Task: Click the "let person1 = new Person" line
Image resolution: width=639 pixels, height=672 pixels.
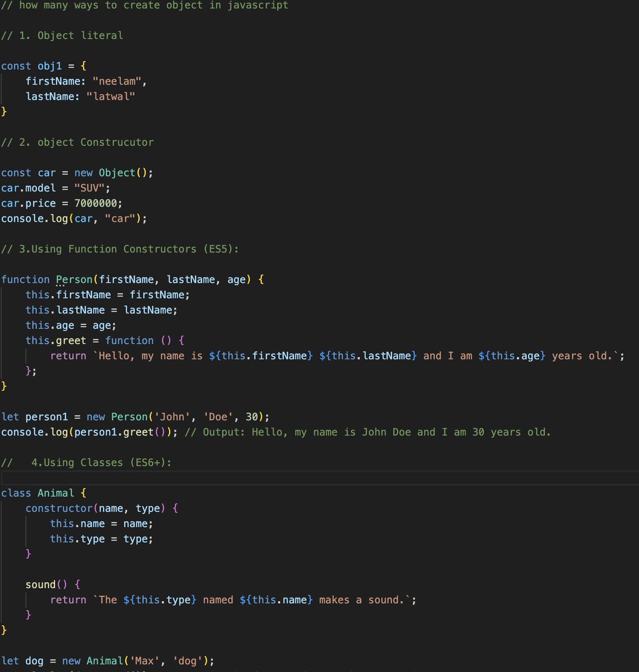Action: [136, 417]
